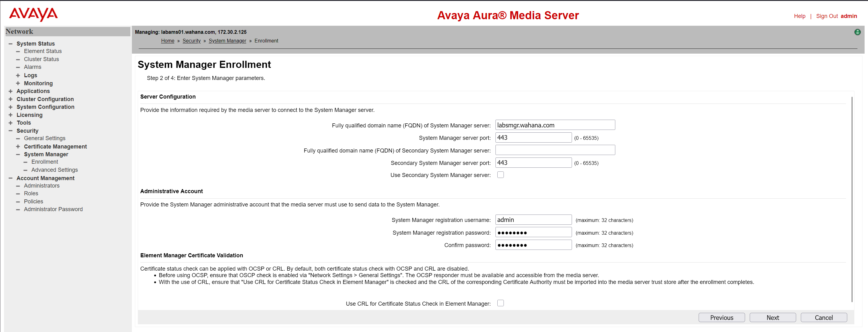Expand Certificate Management section
Screen dimensions: 868x332
click(18, 146)
